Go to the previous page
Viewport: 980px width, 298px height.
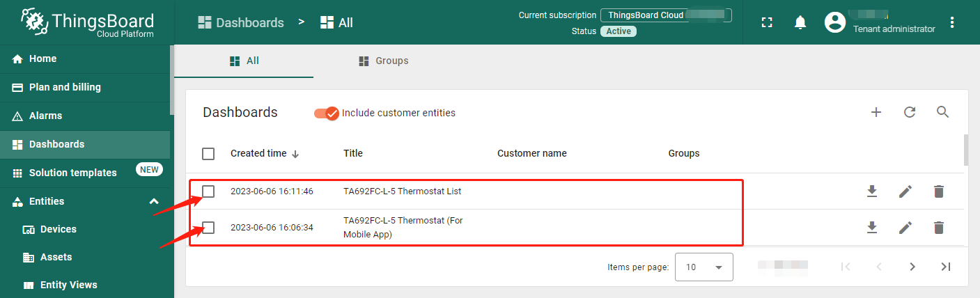pos(879,267)
